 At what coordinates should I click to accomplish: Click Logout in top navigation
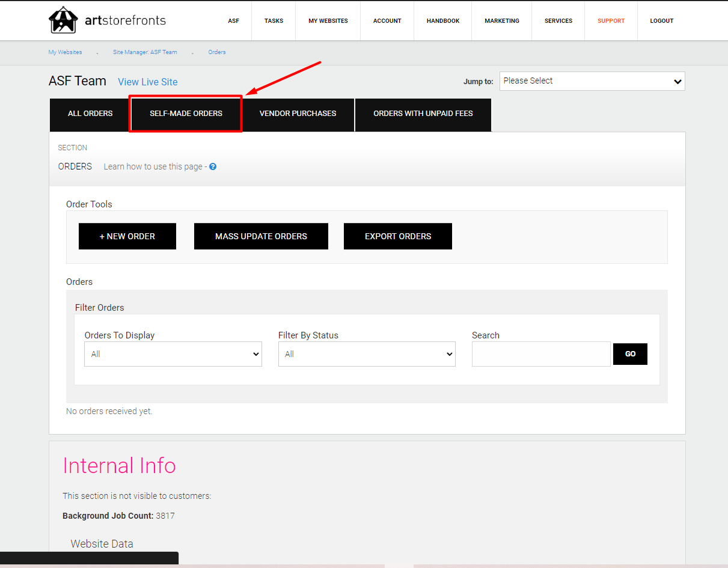coord(662,20)
